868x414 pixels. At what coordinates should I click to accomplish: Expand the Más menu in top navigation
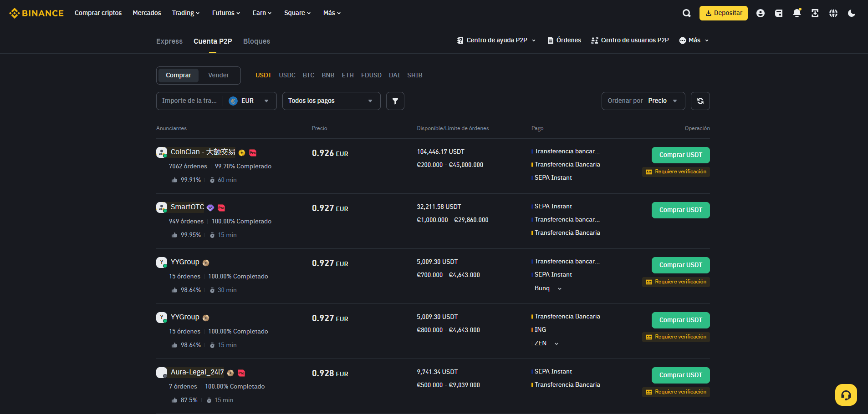coord(332,13)
